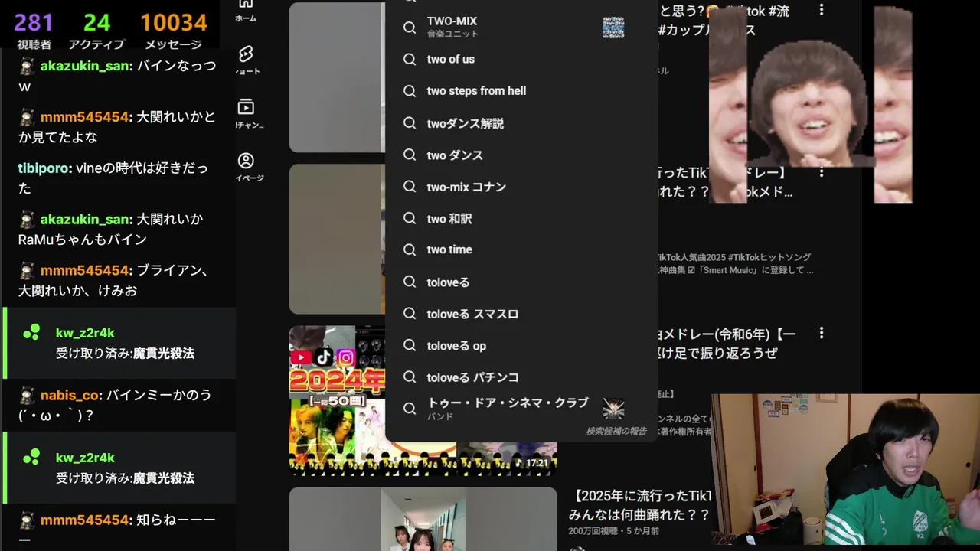The image size is (980, 551).
Task: Open the メドレー(令和6年) video title
Action: 727,344
